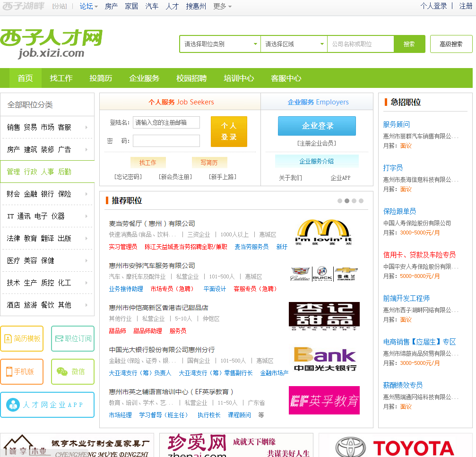Click the 高级搜索 button
Screen dimensions: 476x457
(451, 44)
